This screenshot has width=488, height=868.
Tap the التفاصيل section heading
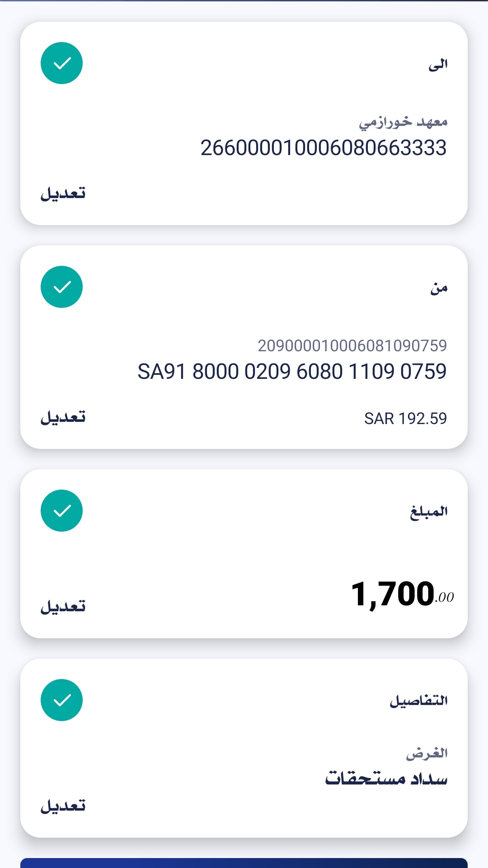pyautogui.click(x=419, y=701)
